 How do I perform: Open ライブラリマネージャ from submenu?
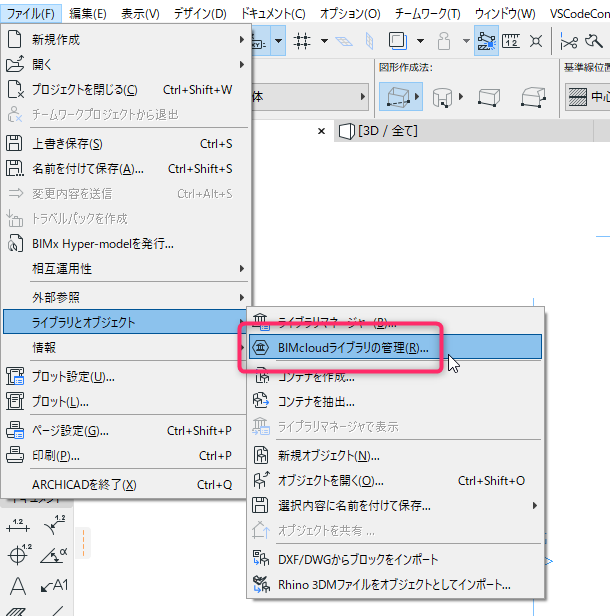pyautogui.click(x=396, y=323)
